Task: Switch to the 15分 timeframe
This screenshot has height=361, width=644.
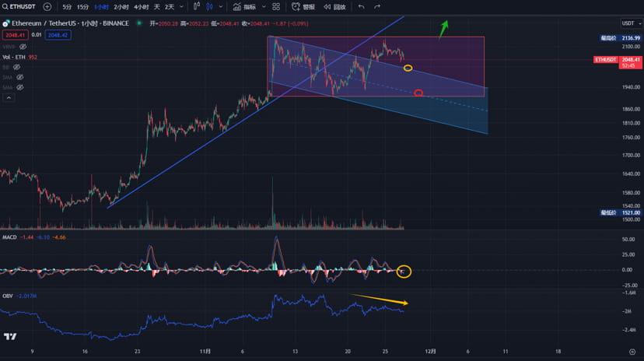Action: pyautogui.click(x=82, y=7)
